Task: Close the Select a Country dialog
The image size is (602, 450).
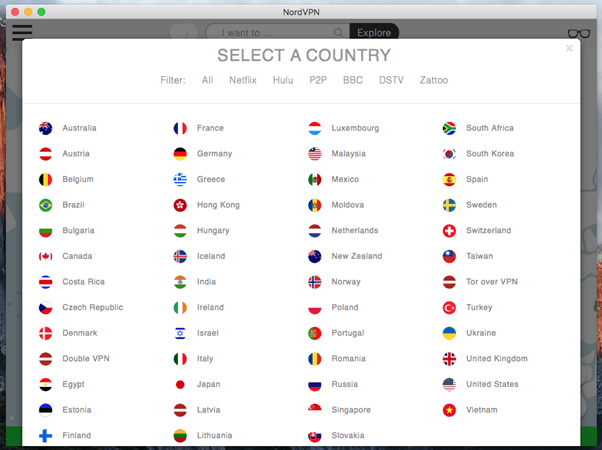Action: coord(569,48)
